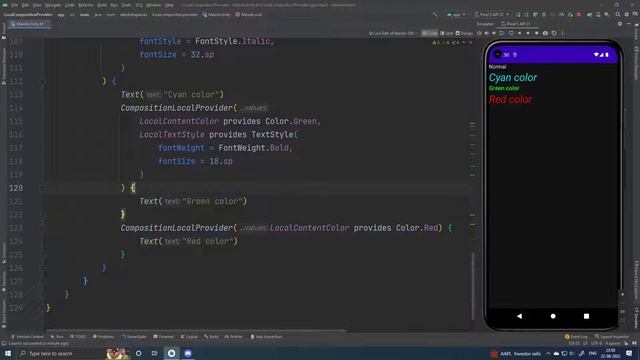The width and height of the screenshot is (640, 360).
Task: Open the Profiler tool window
Action: 233,337
